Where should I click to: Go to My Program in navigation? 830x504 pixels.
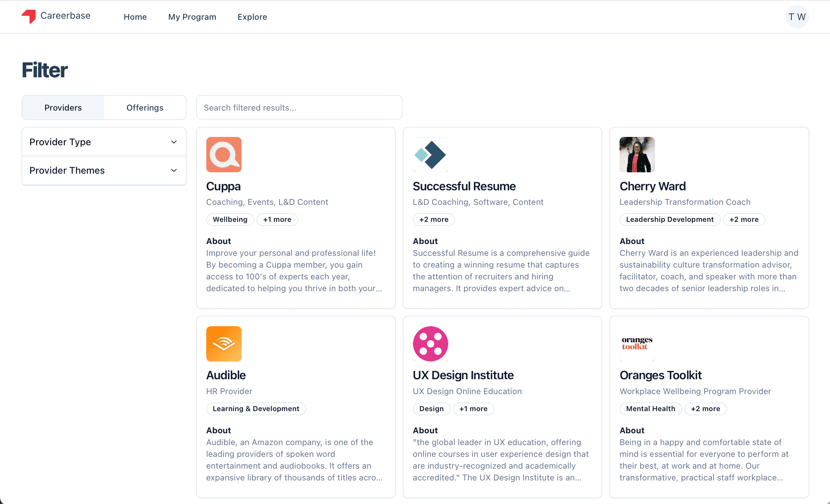coord(192,17)
